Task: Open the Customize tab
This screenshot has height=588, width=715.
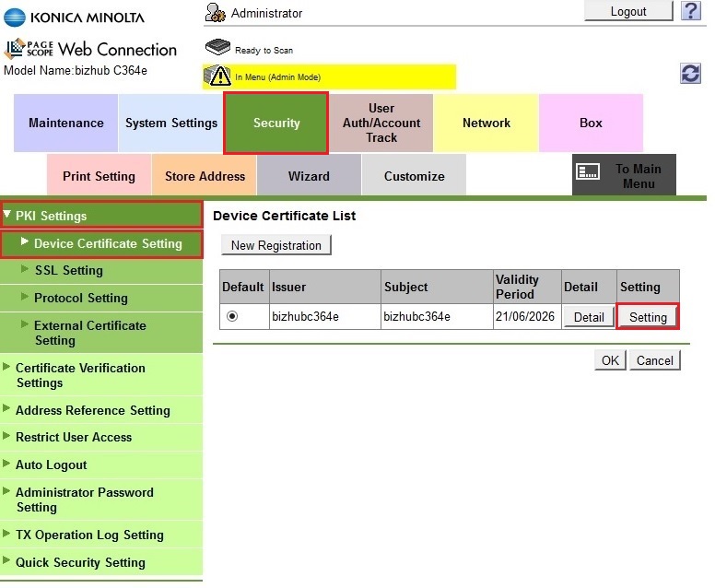Action: pyautogui.click(x=414, y=176)
